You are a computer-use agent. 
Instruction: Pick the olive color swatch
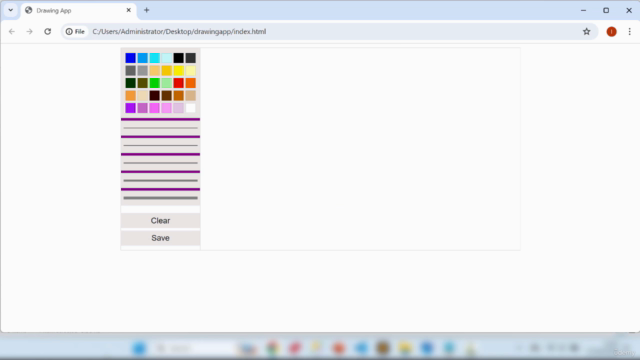coord(142,83)
